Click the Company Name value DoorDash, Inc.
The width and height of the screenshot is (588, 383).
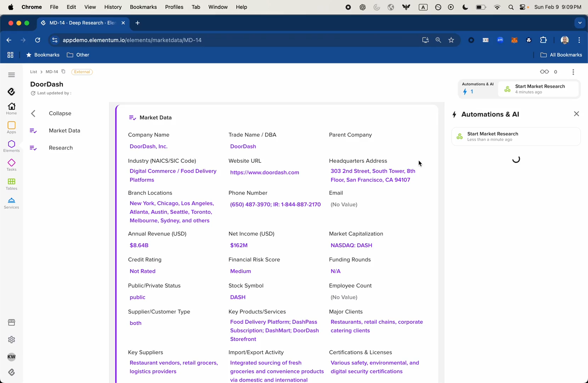pyautogui.click(x=148, y=146)
